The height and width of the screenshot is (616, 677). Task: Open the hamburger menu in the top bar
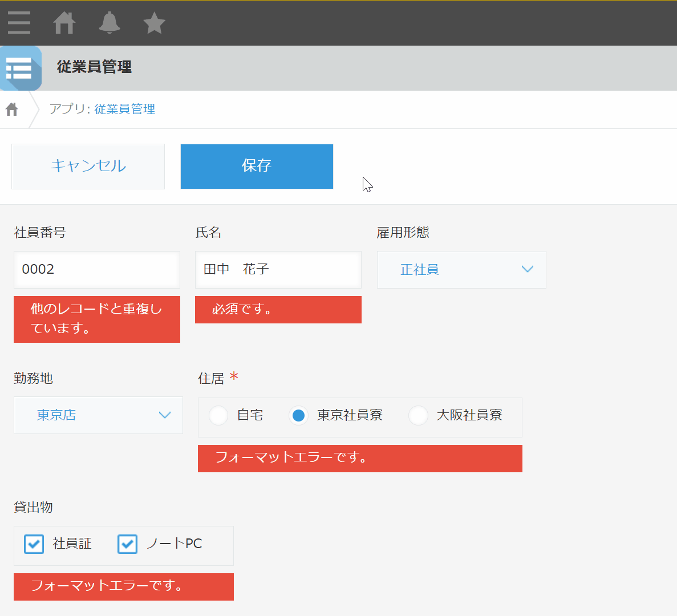(19, 23)
